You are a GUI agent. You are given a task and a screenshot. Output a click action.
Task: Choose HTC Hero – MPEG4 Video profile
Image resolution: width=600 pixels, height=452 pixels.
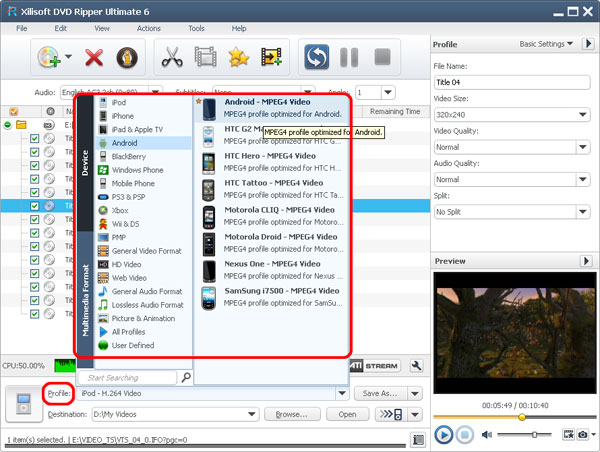click(x=271, y=162)
